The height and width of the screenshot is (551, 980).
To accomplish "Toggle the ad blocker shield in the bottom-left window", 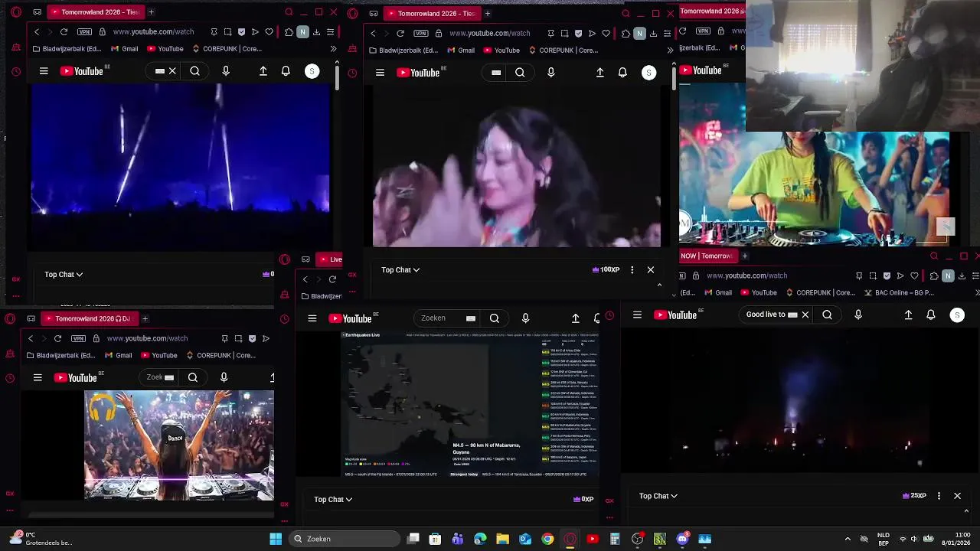I will click(x=252, y=338).
